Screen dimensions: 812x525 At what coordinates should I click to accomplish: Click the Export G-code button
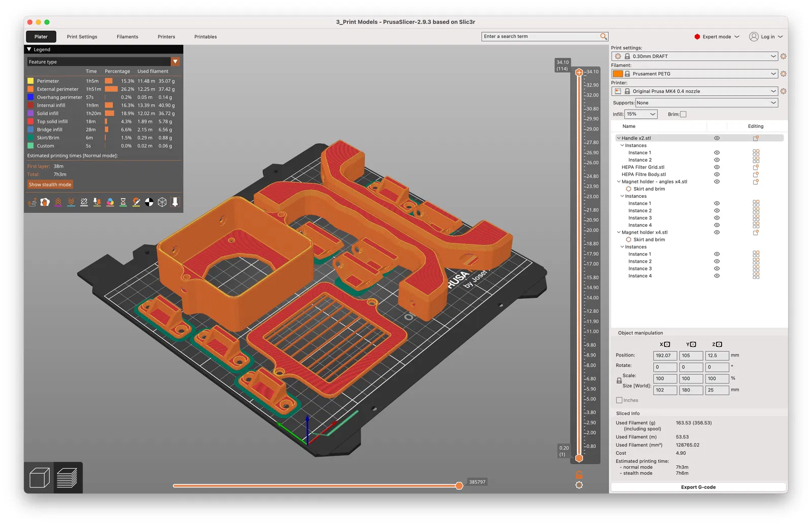698,487
